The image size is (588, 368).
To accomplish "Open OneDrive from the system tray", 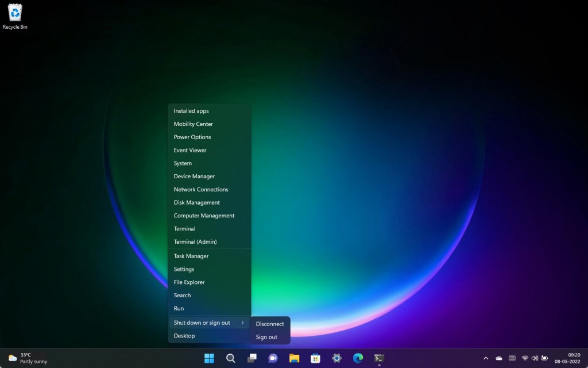I will [498, 358].
